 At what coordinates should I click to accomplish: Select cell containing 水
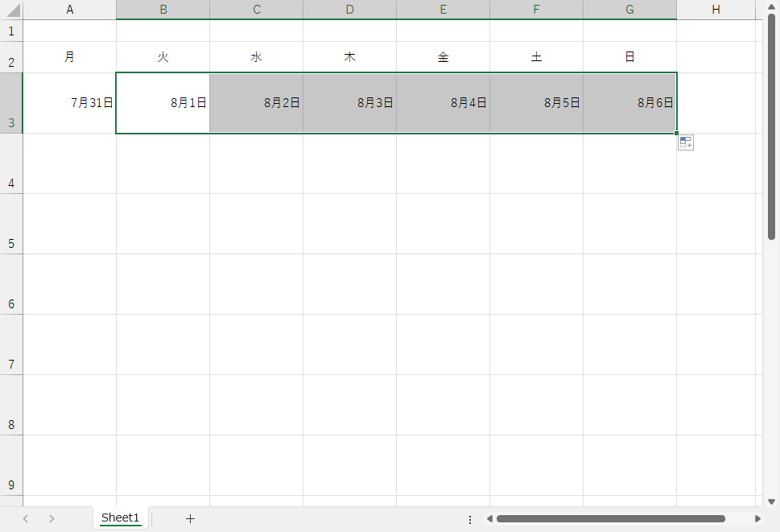pyautogui.click(x=257, y=57)
